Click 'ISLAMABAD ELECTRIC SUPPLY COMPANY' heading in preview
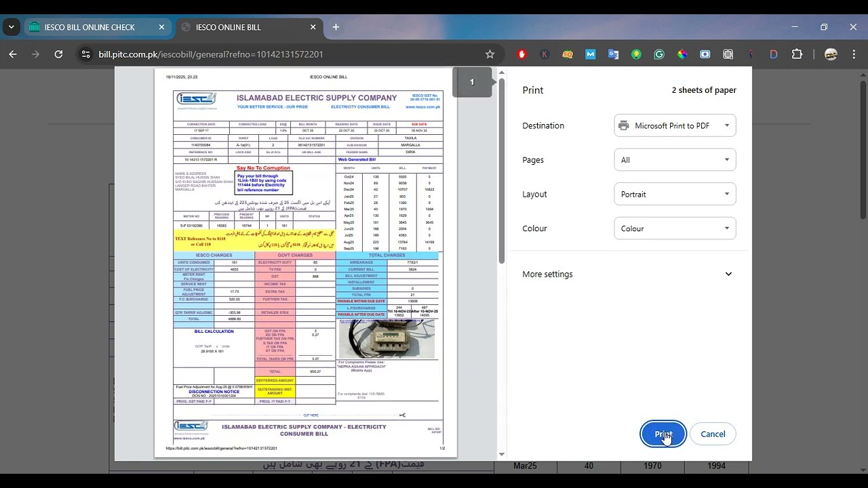 click(x=317, y=98)
